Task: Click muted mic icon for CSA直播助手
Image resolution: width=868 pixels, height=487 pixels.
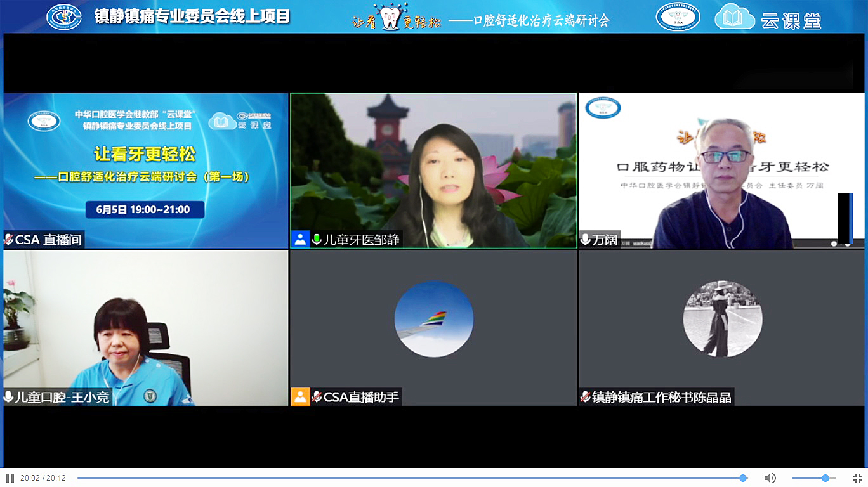Action: point(317,398)
